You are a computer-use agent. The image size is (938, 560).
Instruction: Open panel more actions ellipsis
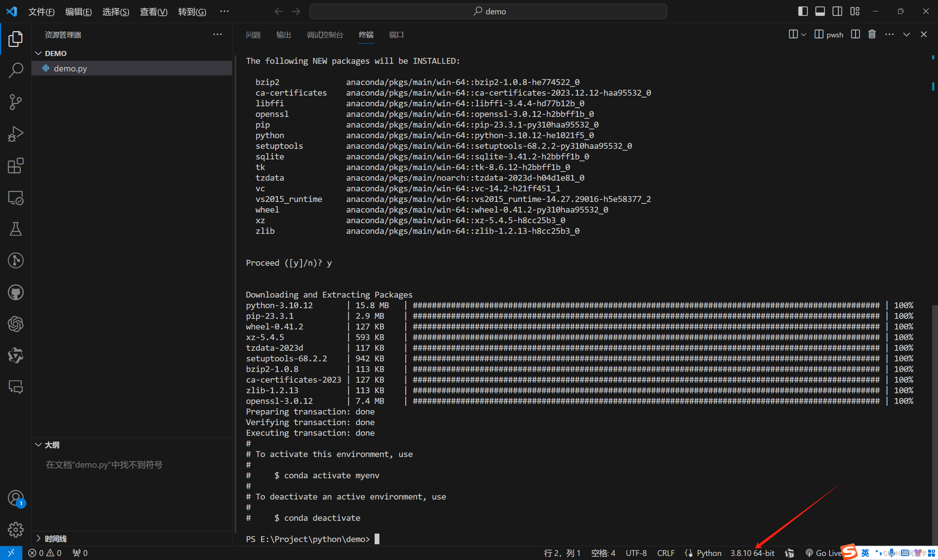889,34
